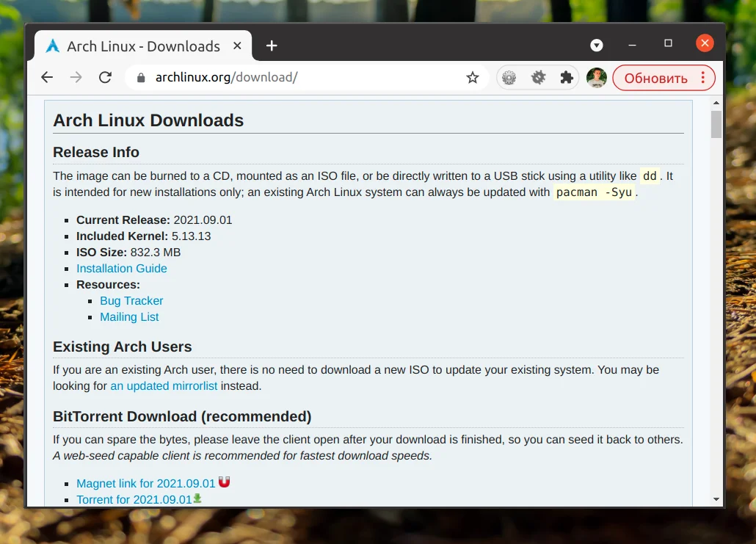Click the scrollbar down arrow
756x544 pixels.
(716, 500)
